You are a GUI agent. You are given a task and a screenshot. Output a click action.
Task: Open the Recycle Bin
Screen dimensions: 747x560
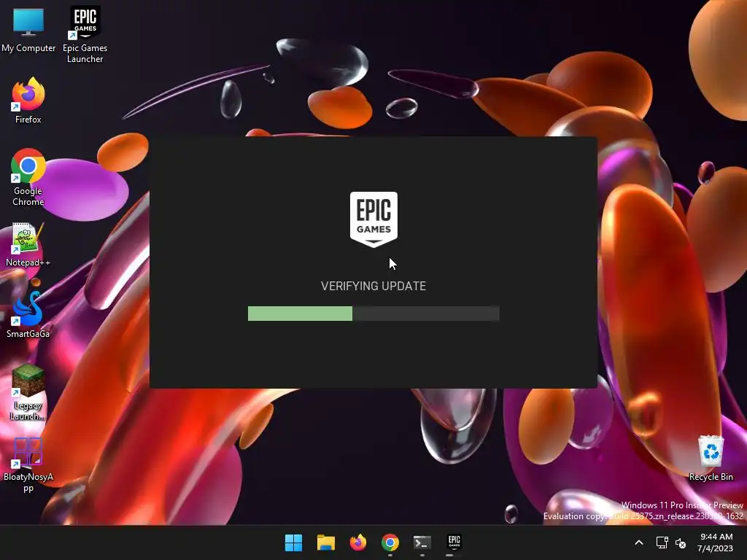coord(711,458)
